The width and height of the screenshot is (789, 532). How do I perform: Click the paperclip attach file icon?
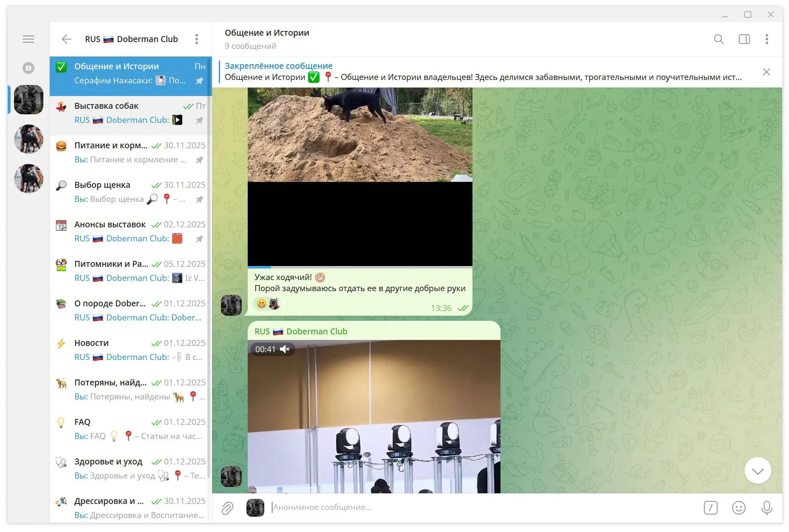(x=227, y=508)
